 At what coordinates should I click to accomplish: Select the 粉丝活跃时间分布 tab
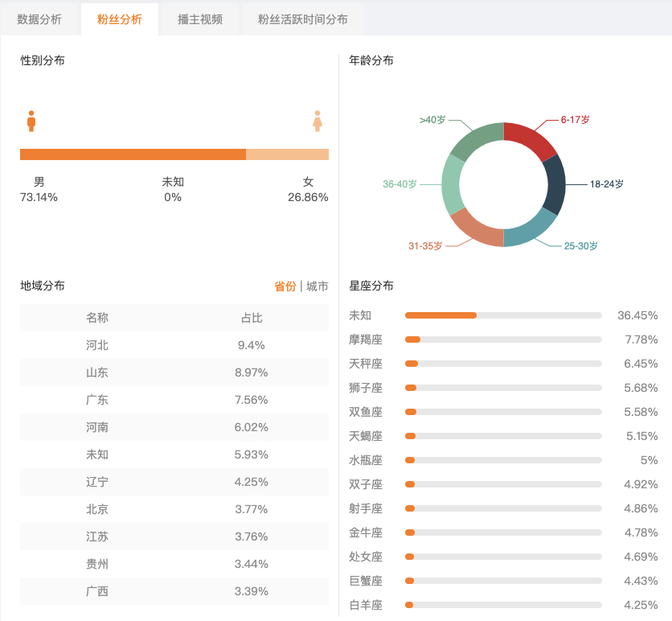click(x=302, y=19)
